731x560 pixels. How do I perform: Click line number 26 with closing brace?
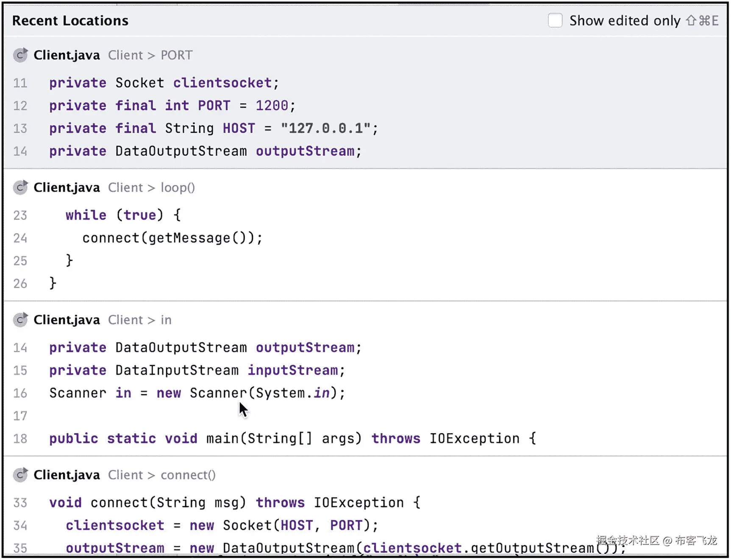[20, 284]
